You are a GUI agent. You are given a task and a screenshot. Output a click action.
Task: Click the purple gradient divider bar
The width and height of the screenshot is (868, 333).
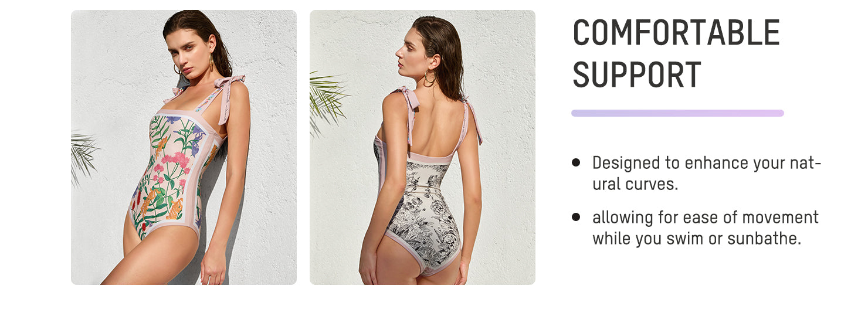pyautogui.click(x=677, y=113)
